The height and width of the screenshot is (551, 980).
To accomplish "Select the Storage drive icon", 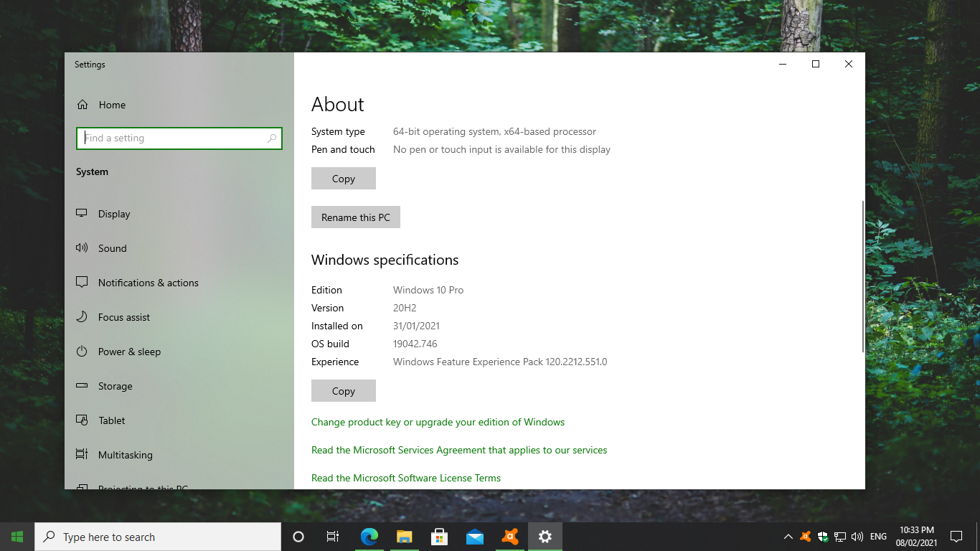I will click(83, 386).
